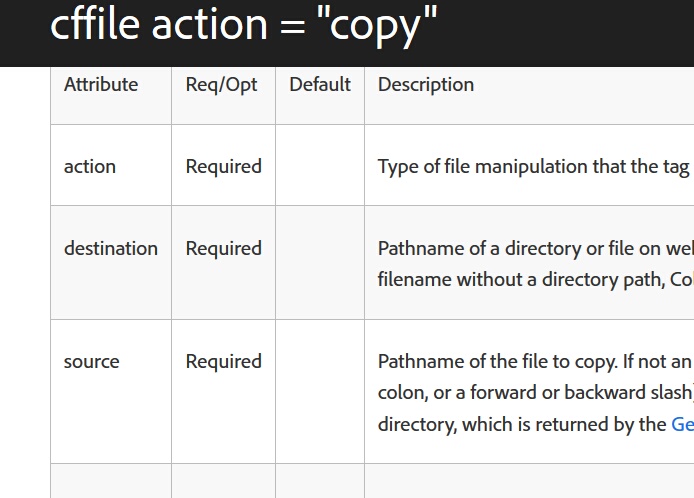Select the 'source' attribute cell

point(92,362)
